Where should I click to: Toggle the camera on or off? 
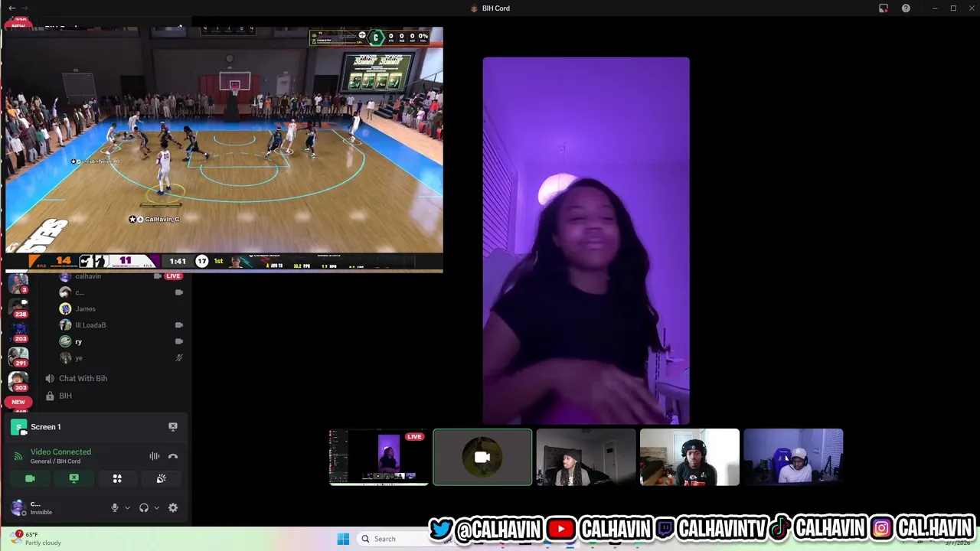30,478
